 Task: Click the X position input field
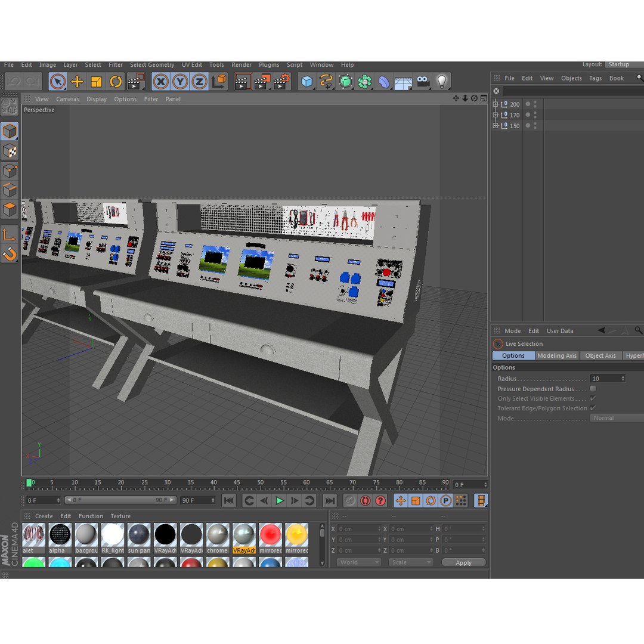pyautogui.click(x=358, y=529)
